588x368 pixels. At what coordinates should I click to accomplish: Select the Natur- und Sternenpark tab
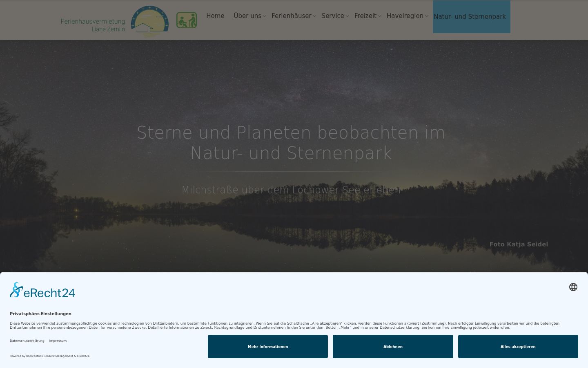[472, 17]
